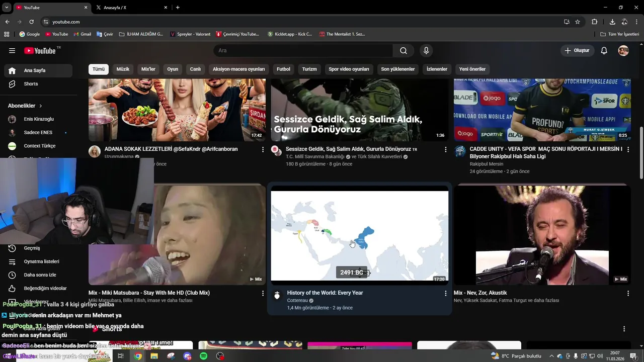Open the Sessizce Geldik video thumbnail
Screen dimensions: 644x362
[360, 110]
